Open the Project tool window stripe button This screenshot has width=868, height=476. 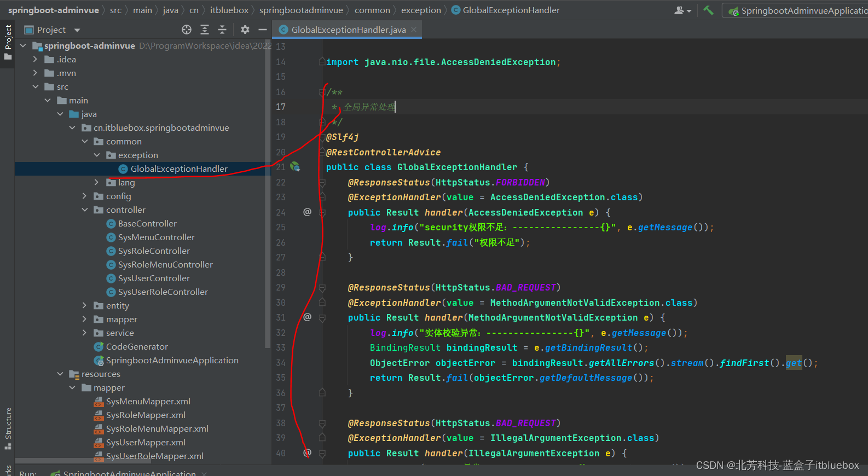click(x=8, y=43)
